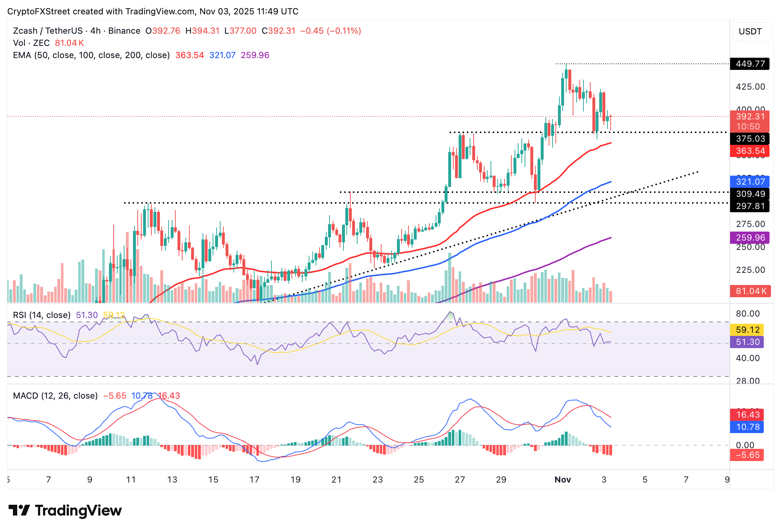The image size is (781, 532).
Task: Click the Nov label on the time axis
Action: 563,480
